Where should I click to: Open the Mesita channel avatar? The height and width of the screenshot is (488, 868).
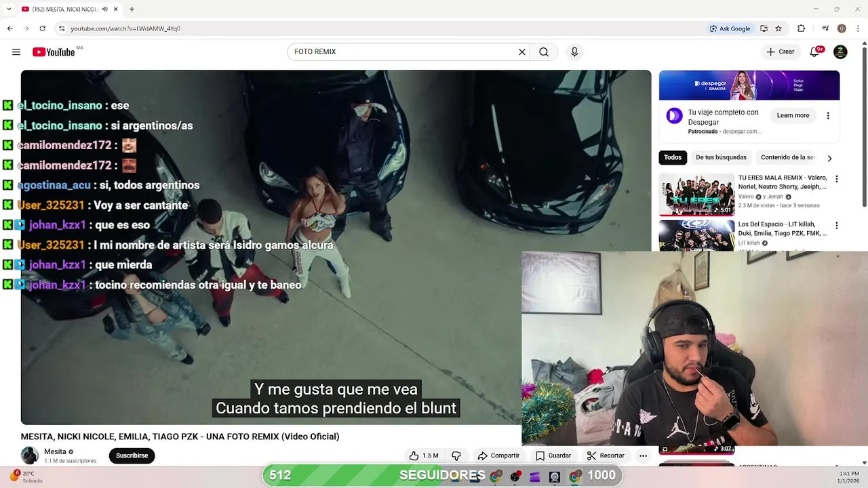coord(30,455)
